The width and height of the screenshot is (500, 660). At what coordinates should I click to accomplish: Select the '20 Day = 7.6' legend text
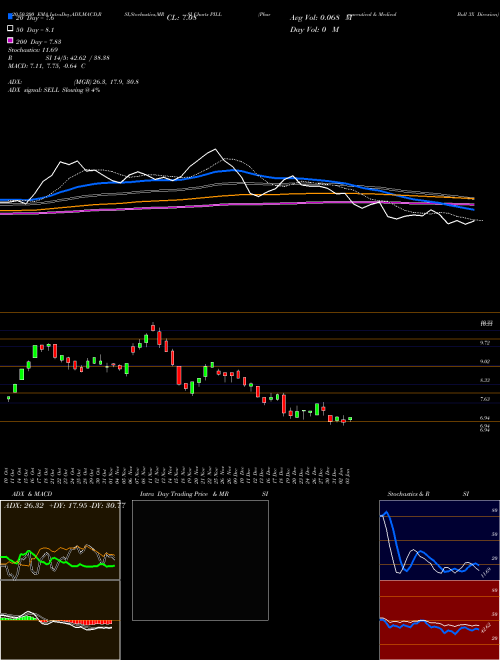[35, 18]
